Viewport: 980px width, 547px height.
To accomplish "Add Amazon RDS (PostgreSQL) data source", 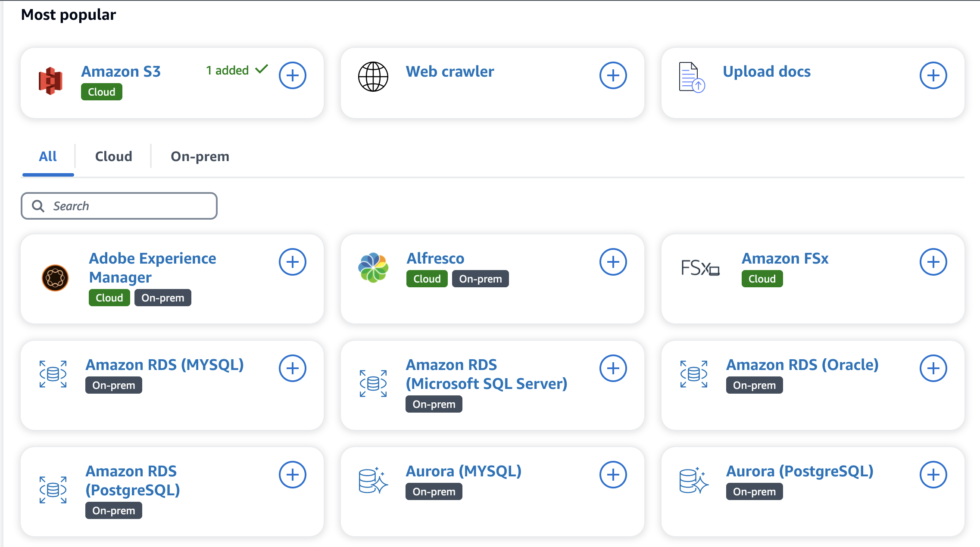I will tap(292, 475).
